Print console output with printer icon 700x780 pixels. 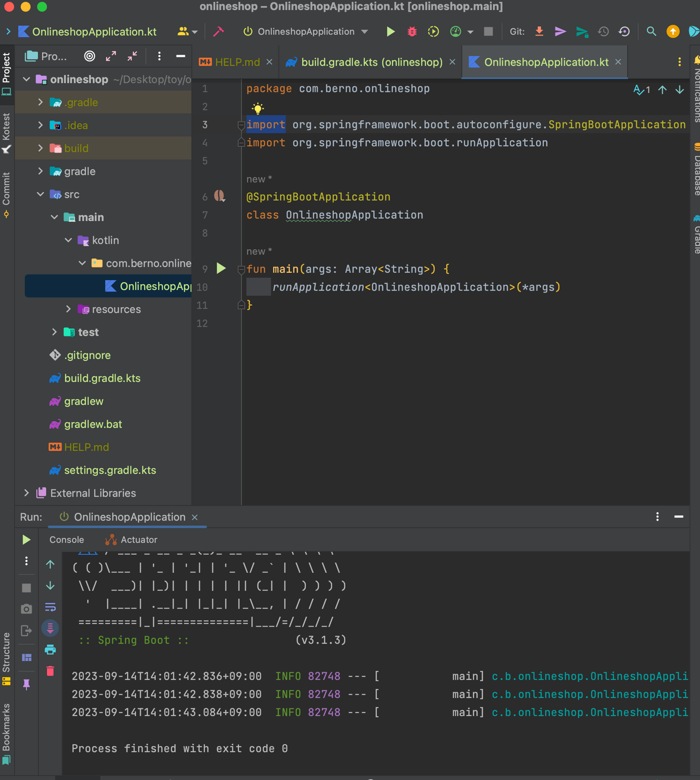point(50,650)
